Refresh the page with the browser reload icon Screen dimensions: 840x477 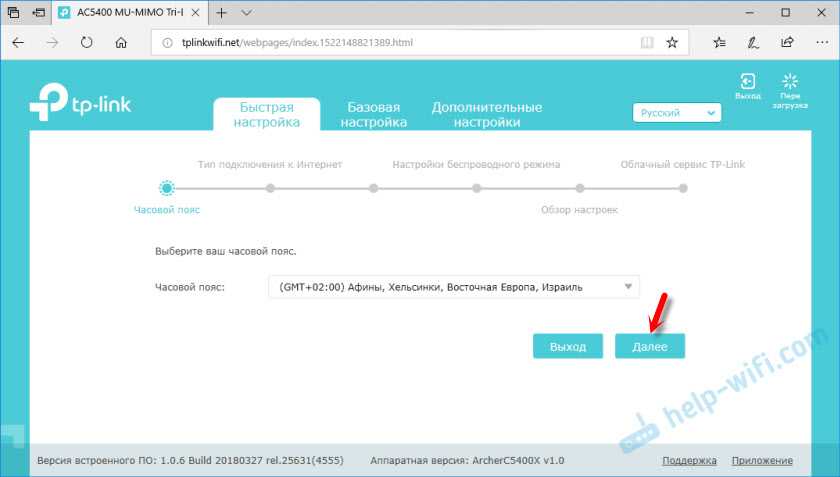(x=86, y=43)
